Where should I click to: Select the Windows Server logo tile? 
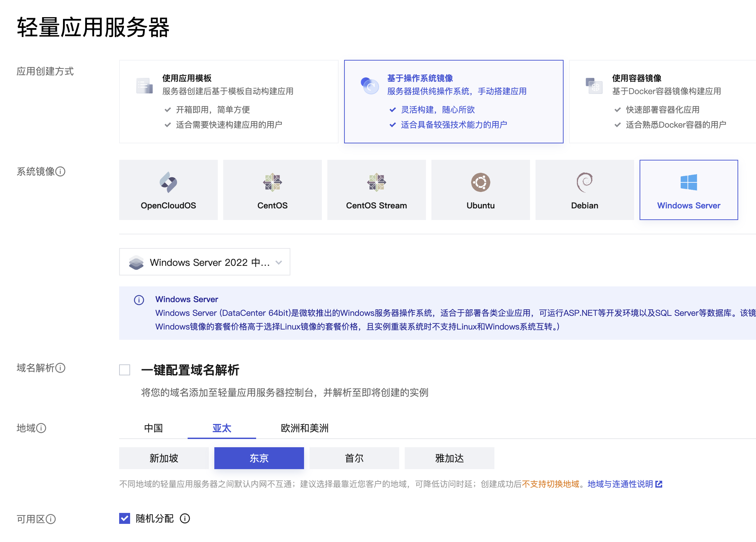coord(689,183)
